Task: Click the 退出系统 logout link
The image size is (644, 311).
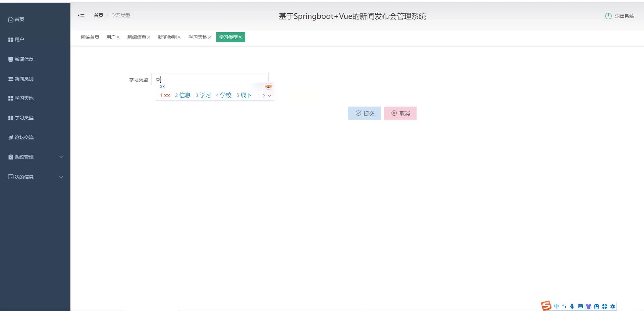Action: click(x=624, y=16)
